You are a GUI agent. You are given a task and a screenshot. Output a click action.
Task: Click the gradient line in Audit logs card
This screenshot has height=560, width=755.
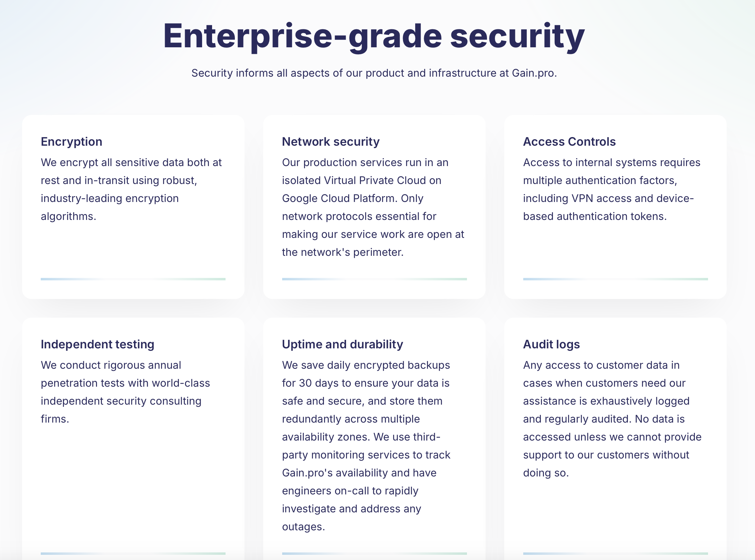point(615,553)
